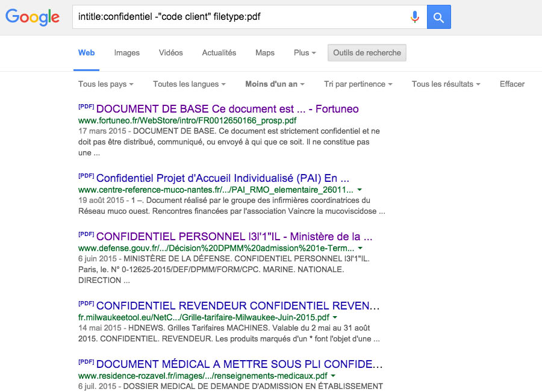Open the Moins d'un an date filter
542x392 pixels.
pyautogui.click(x=275, y=84)
